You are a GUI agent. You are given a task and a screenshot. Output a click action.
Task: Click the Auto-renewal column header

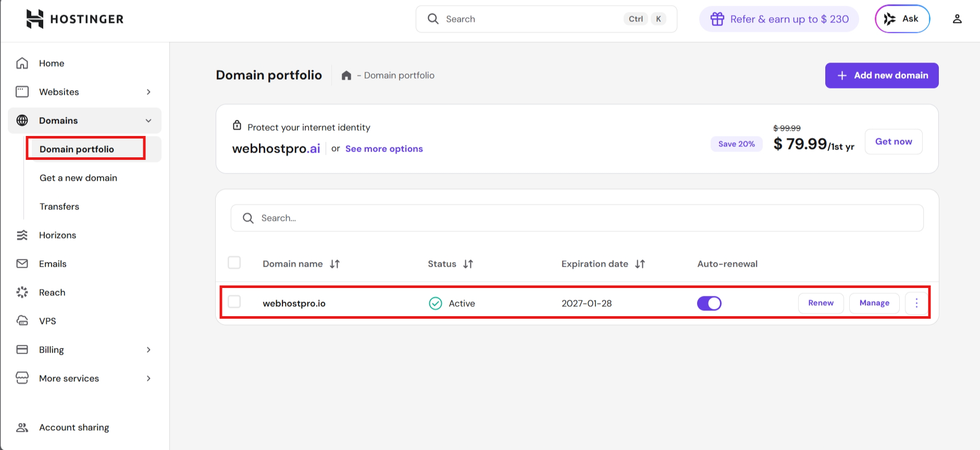727,264
